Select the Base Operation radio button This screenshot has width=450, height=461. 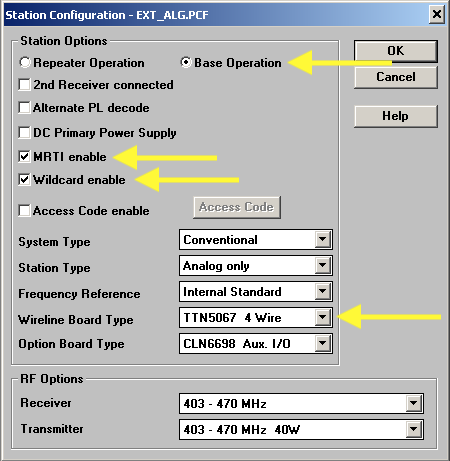click(186, 62)
